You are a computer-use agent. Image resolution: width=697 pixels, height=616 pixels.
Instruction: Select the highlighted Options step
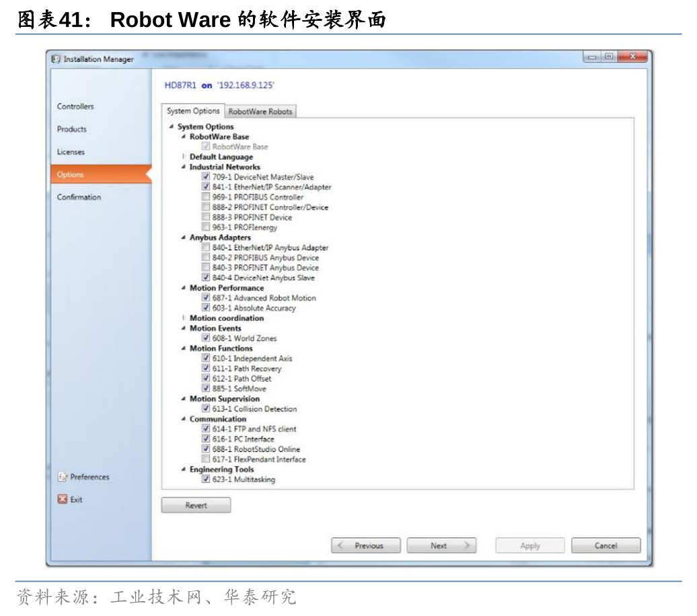point(101,174)
